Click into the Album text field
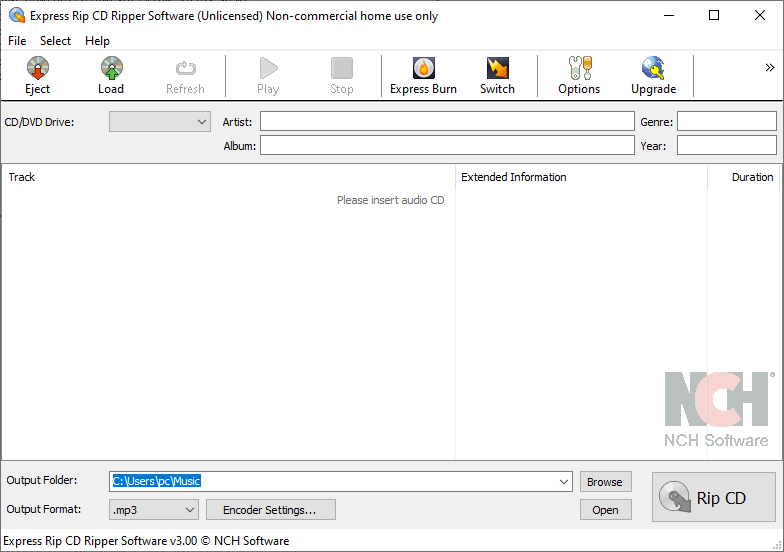The height and width of the screenshot is (552, 784). pyautogui.click(x=447, y=146)
